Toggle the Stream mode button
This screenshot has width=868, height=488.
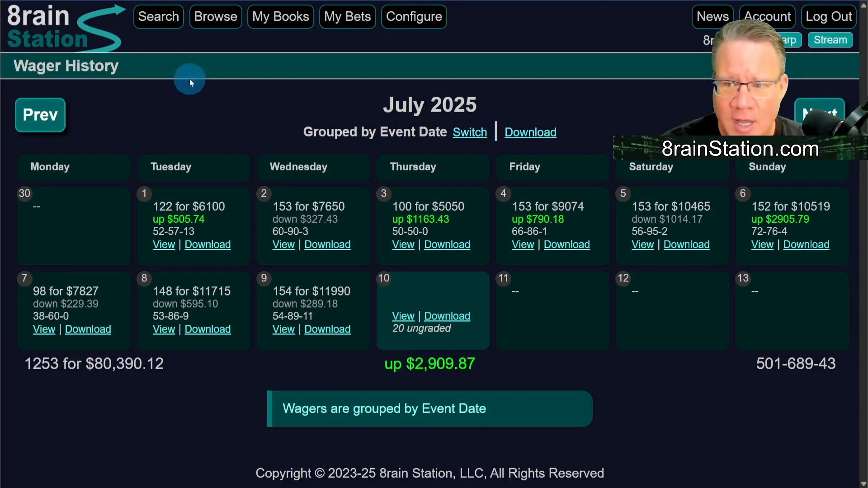(x=830, y=40)
